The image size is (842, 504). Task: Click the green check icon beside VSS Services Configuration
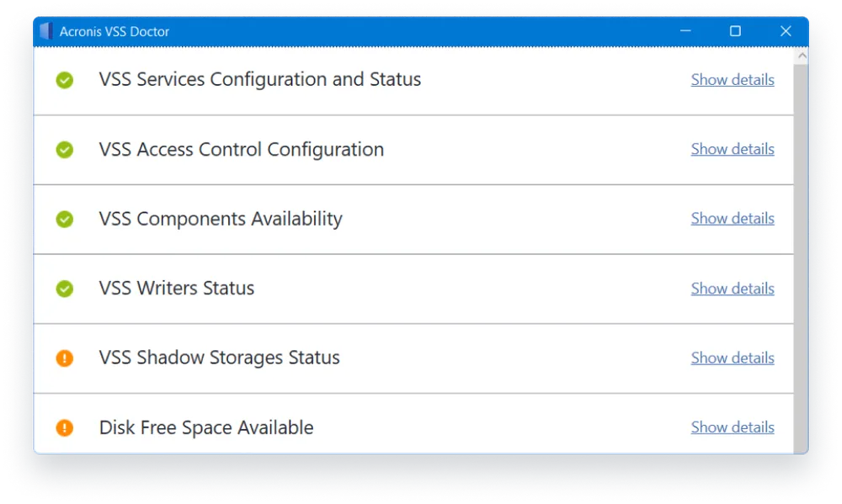coord(65,79)
